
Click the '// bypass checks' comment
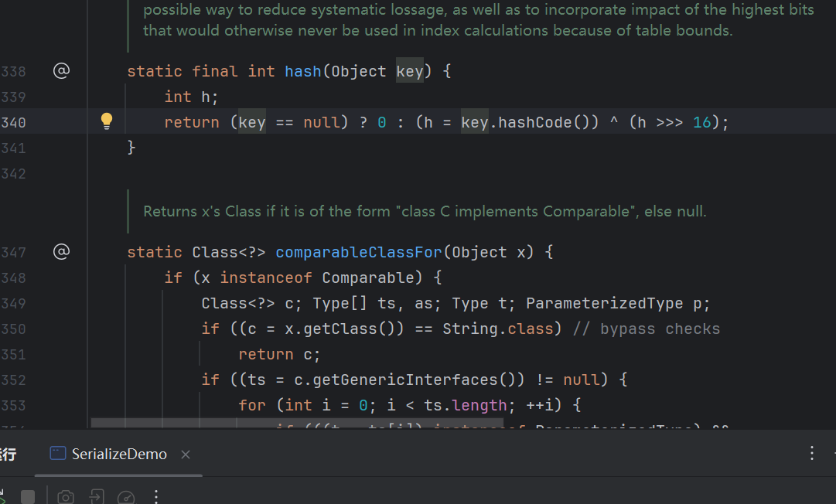point(647,329)
